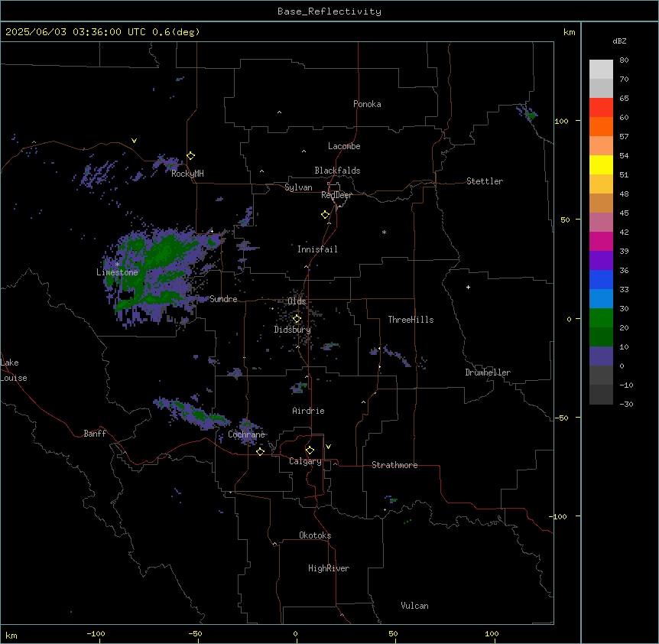
Task: Select the ThreeHills label
Action: coord(411,320)
